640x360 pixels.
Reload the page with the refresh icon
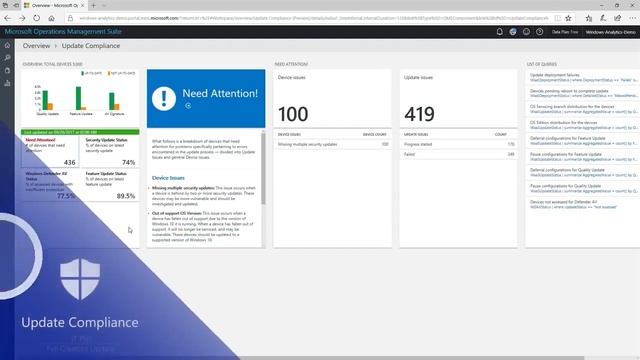pyautogui.click(x=37, y=18)
